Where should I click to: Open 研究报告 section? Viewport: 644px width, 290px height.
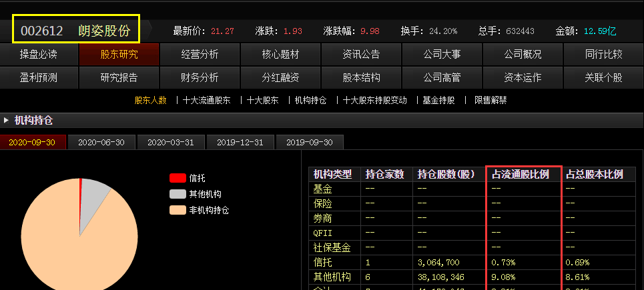point(119,77)
